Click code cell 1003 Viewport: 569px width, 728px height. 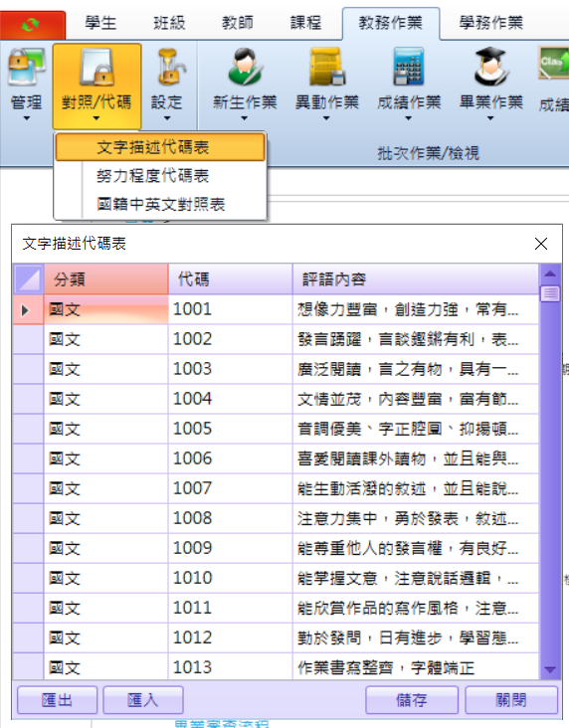point(231,369)
